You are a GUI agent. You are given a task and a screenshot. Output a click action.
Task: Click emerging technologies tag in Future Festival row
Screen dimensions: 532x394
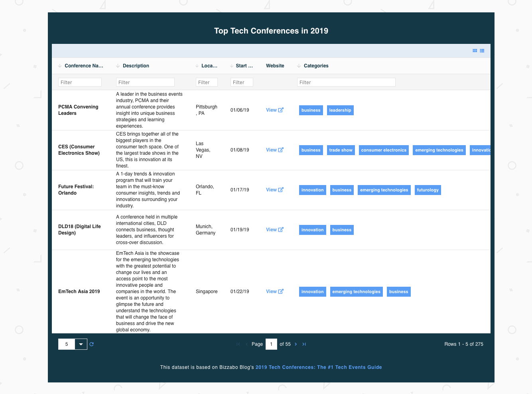[x=384, y=190]
